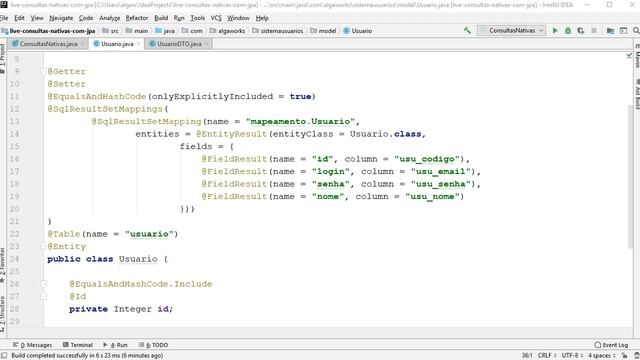The image size is (640, 360).
Task: Open the Structure tool window sidebar
Action: click(3, 313)
